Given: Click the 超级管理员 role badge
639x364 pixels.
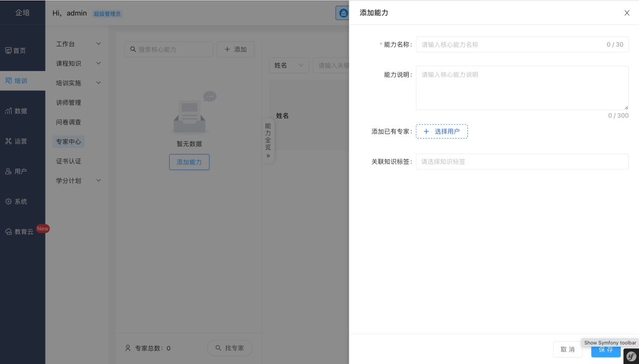Looking at the screenshot, I should (108, 14).
